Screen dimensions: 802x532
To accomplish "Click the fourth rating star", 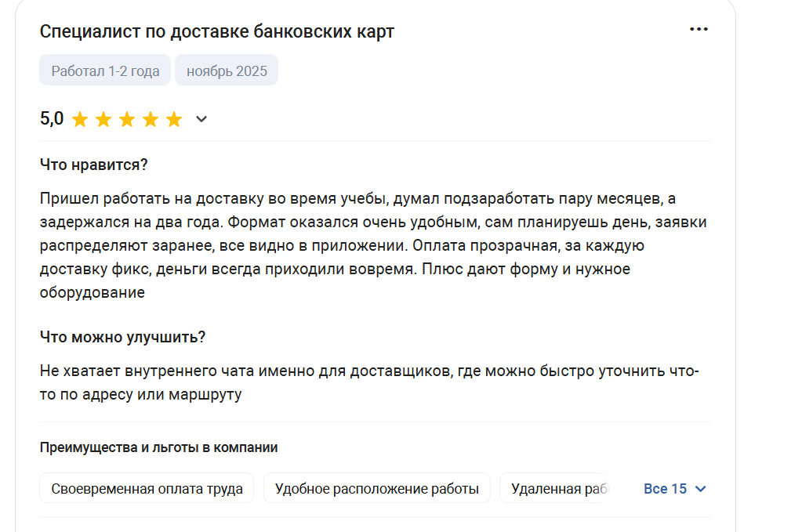I will (151, 120).
